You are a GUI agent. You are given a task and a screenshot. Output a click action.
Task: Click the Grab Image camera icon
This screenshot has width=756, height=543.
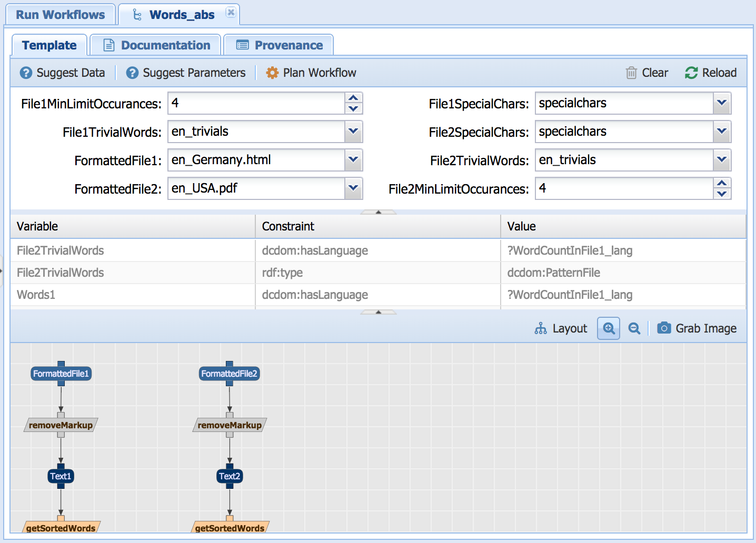click(664, 328)
